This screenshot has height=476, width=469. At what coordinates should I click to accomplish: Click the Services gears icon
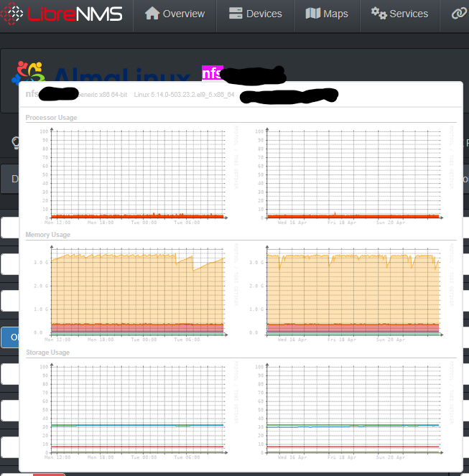tap(379, 14)
